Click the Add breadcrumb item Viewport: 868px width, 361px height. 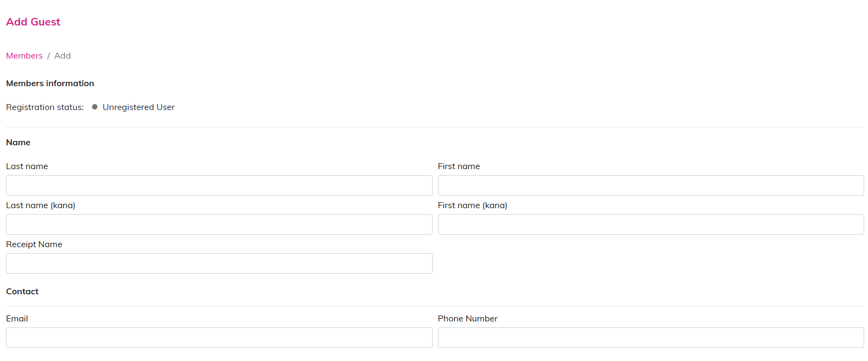(x=62, y=56)
